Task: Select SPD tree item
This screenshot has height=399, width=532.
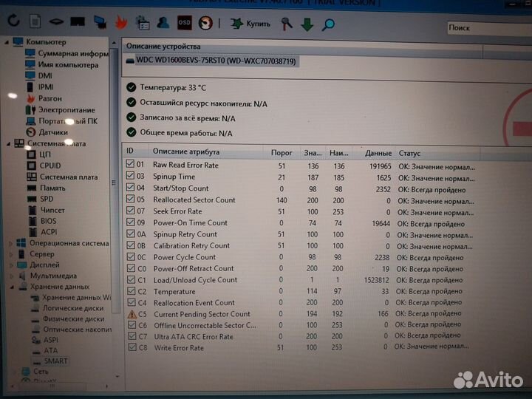Action: pyautogui.click(x=41, y=199)
